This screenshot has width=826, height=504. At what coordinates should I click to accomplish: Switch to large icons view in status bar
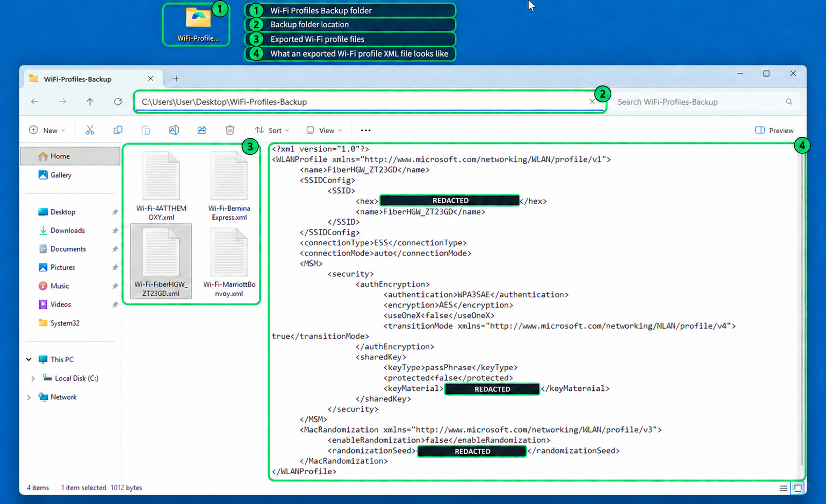click(x=798, y=488)
